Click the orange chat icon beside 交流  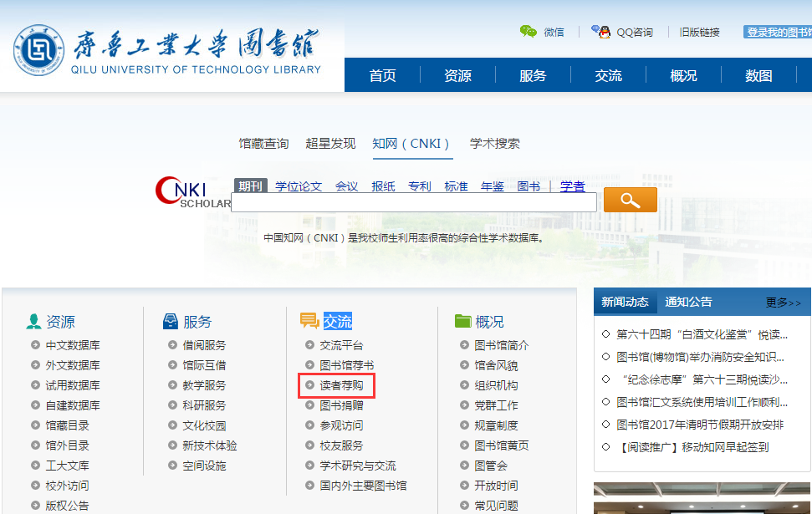(x=309, y=322)
